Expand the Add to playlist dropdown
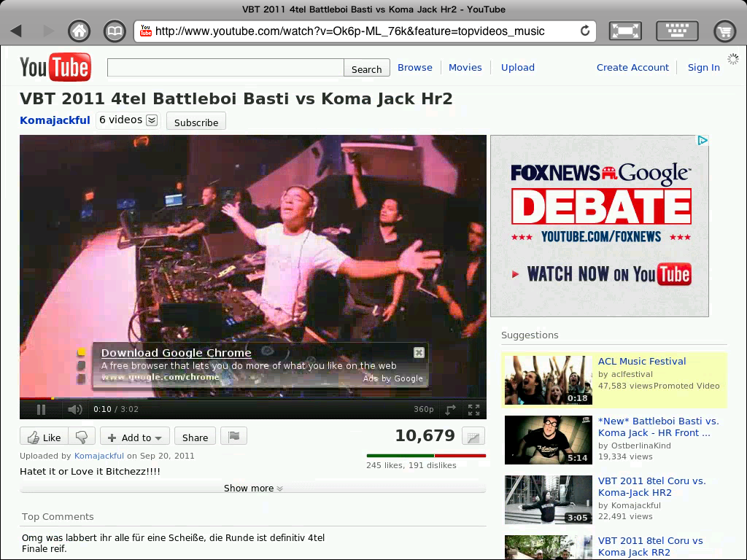 [135, 436]
